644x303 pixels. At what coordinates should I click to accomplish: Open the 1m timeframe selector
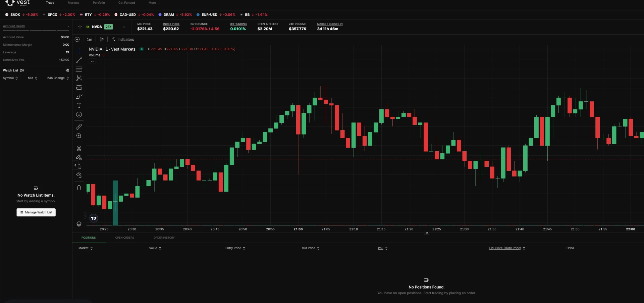[x=90, y=39]
